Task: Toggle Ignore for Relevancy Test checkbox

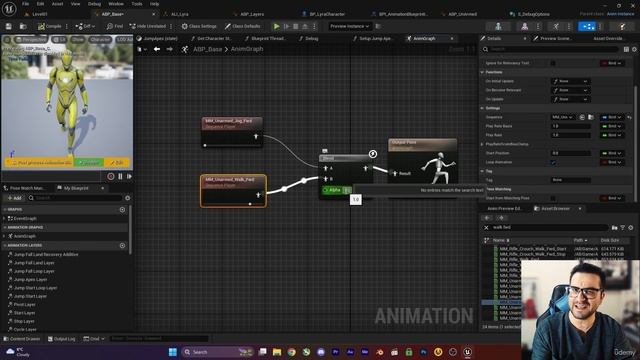Action: click(553, 63)
